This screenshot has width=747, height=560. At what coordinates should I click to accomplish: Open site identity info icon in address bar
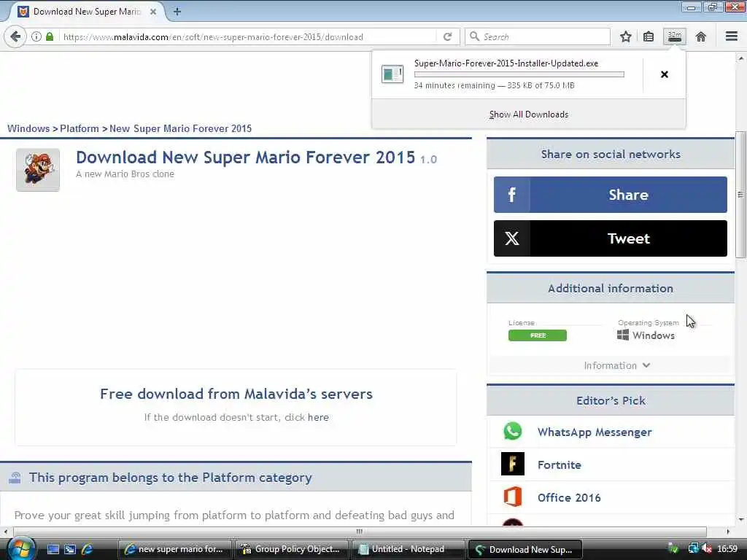36,36
